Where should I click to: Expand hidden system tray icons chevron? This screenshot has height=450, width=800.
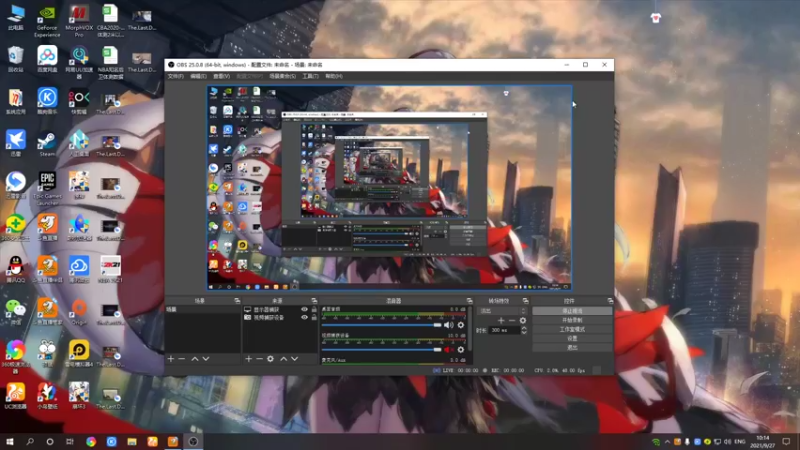click(x=667, y=442)
